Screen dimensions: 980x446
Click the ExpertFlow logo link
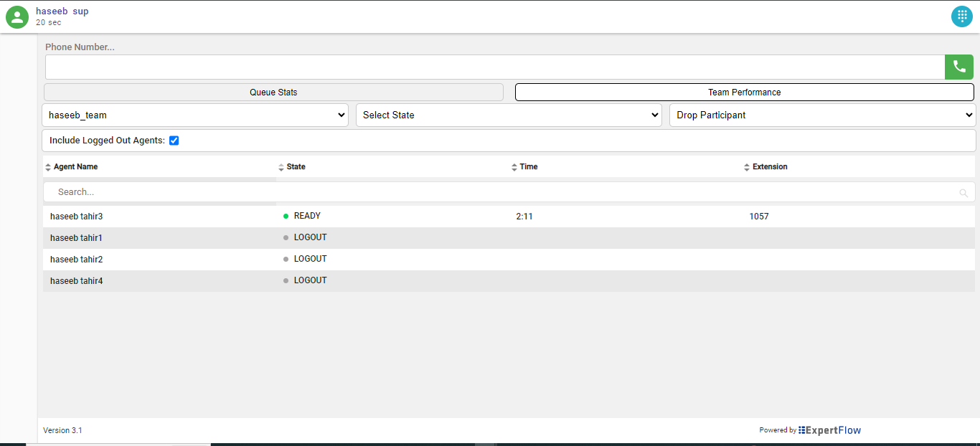point(829,430)
